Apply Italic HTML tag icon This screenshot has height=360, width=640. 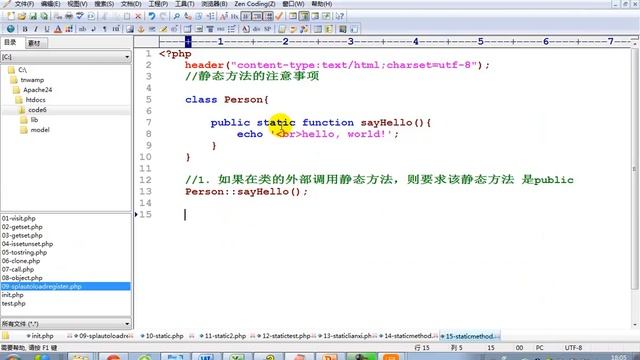coord(36,29)
